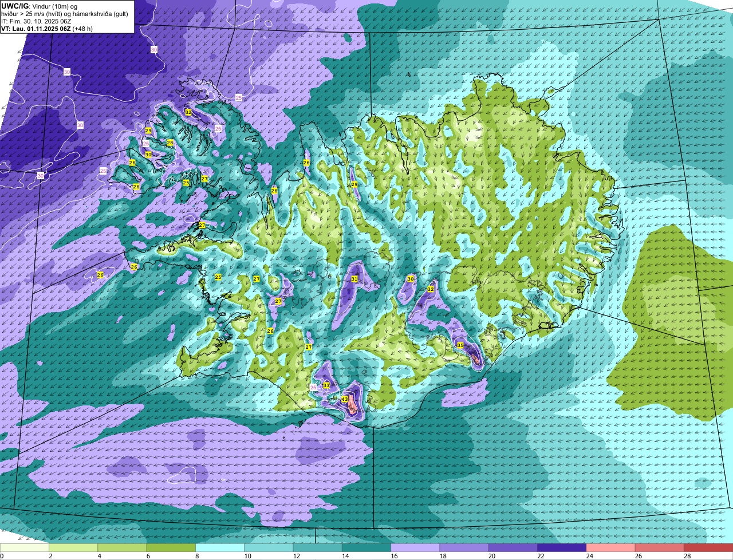Pick the 2–4 light green scale swatch

pyautogui.click(x=73, y=547)
